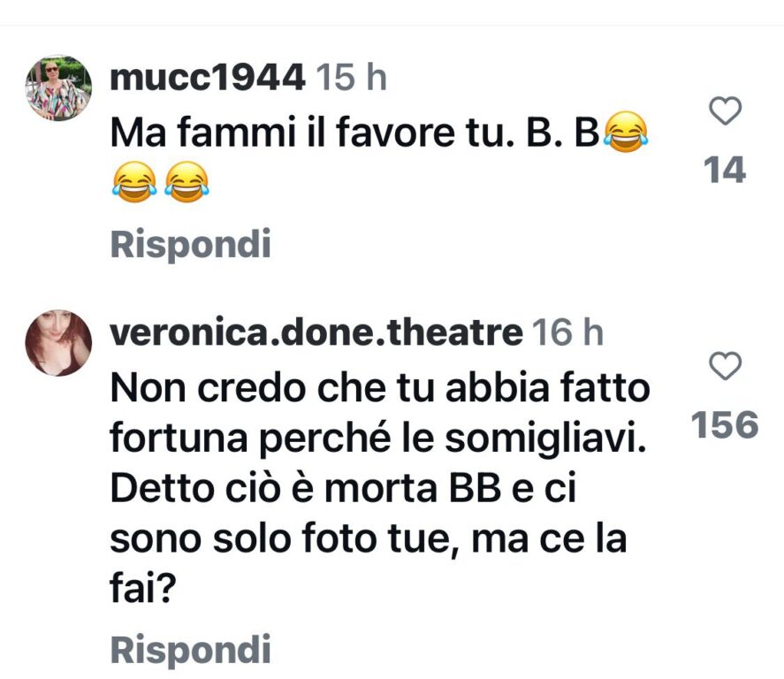784x679 pixels.
Task: Click the "15 h" timestamp
Action: (352, 79)
